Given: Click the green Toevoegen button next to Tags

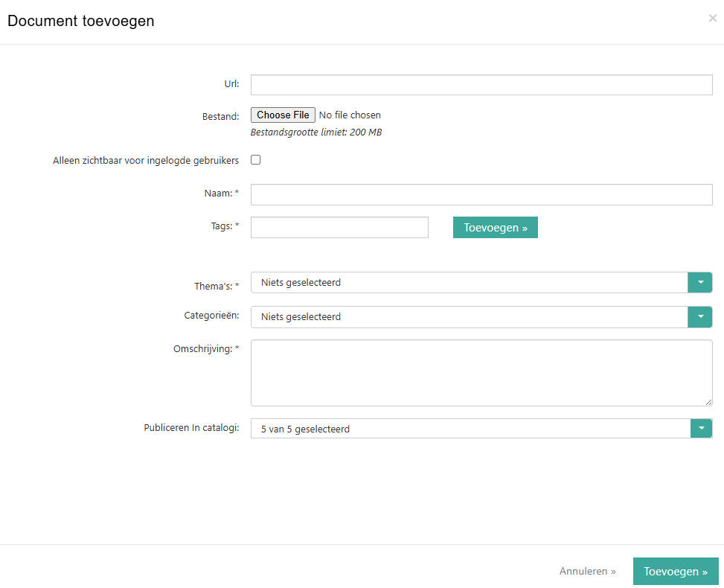Looking at the screenshot, I should click(x=495, y=228).
